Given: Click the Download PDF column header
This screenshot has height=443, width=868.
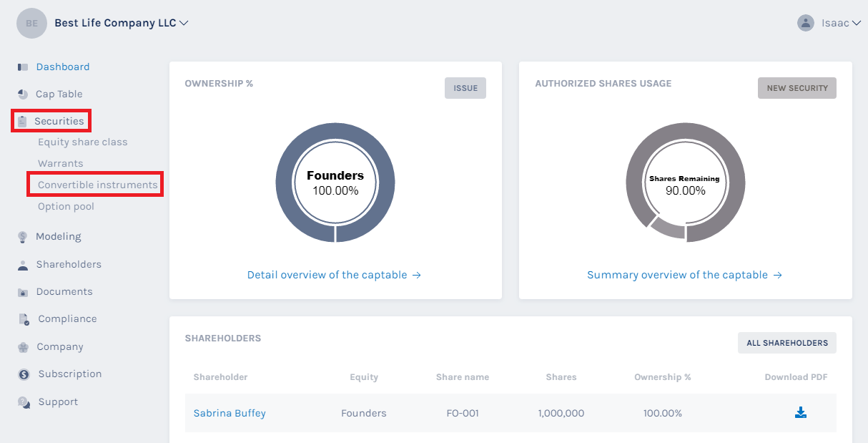Looking at the screenshot, I should click(797, 377).
